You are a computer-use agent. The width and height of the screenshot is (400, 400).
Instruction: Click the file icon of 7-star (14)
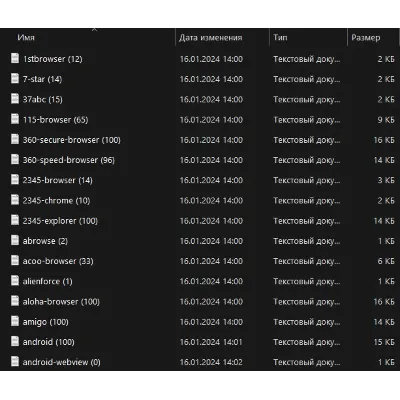[15, 79]
